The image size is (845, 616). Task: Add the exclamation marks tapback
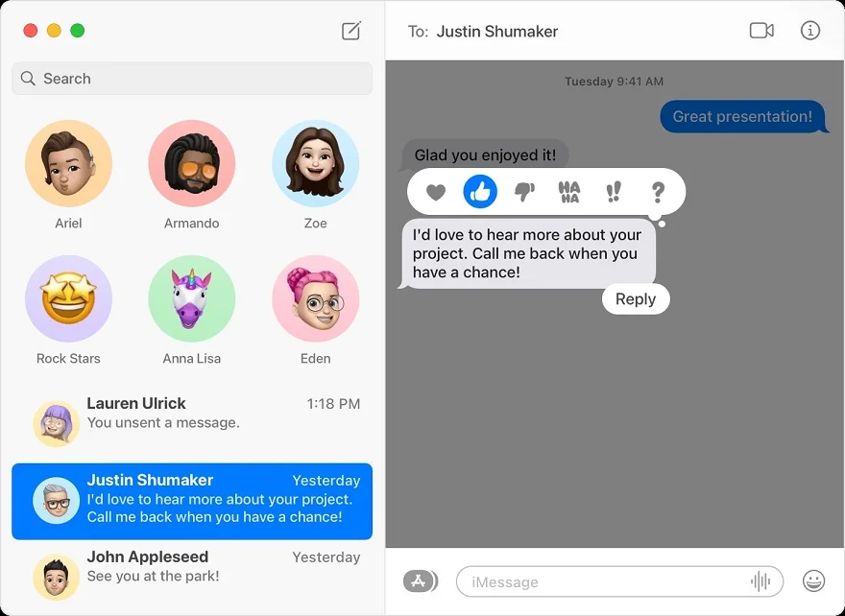pyautogui.click(x=614, y=193)
